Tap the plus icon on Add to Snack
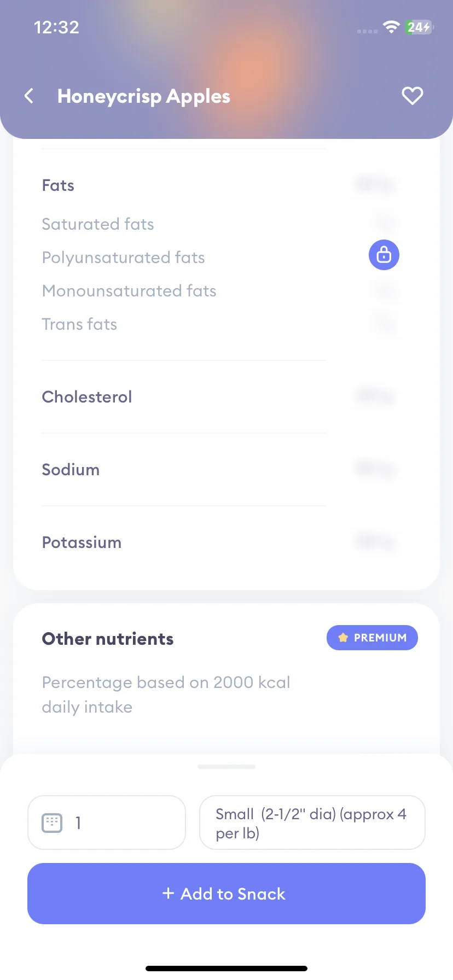Screen dimensions: 453x980 coord(169,894)
